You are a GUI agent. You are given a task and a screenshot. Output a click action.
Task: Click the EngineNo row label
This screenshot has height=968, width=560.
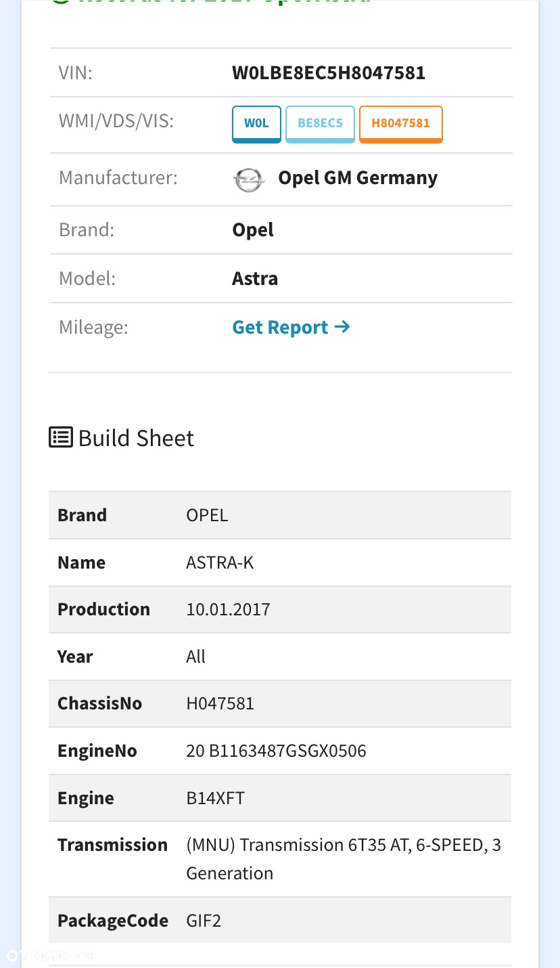click(x=97, y=751)
